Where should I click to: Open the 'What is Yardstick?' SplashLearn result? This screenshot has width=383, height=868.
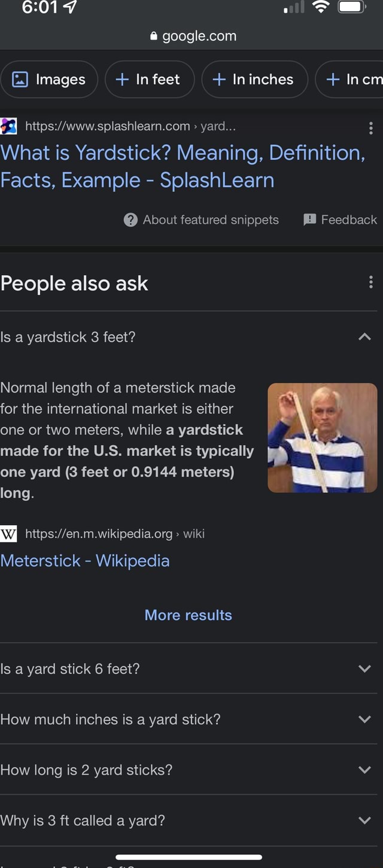[184, 166]
